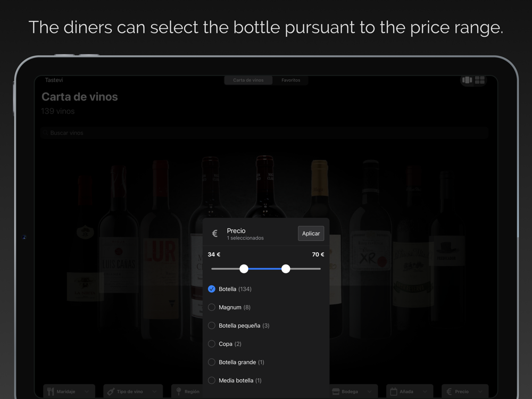
Task: Select the Media botella option
Action: [x=235, y=381]
